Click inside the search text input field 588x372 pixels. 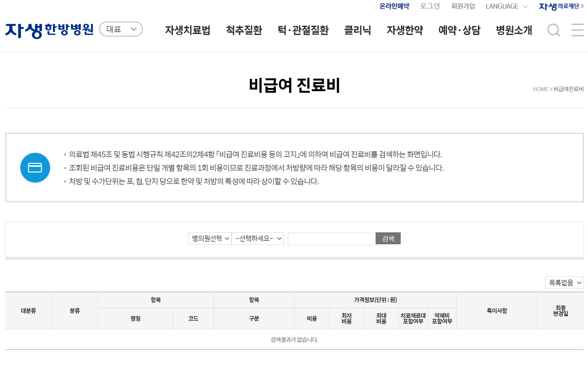click(331, 238)
